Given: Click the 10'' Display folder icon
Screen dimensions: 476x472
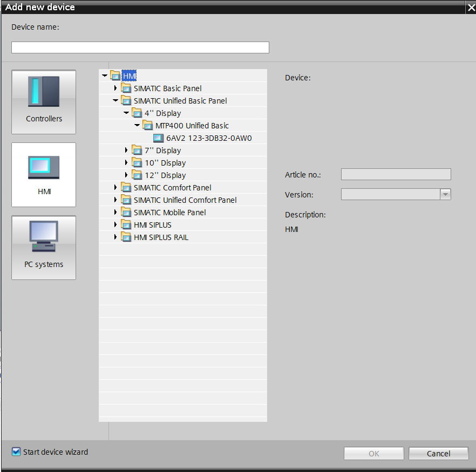Looking at the screenshot, I should tap(137, 162).
